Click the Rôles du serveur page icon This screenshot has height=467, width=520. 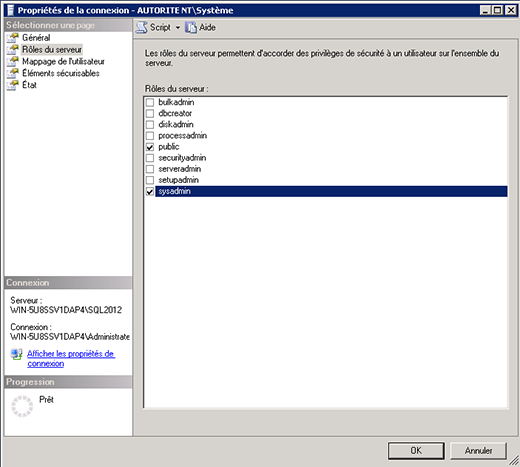[13, 50]
